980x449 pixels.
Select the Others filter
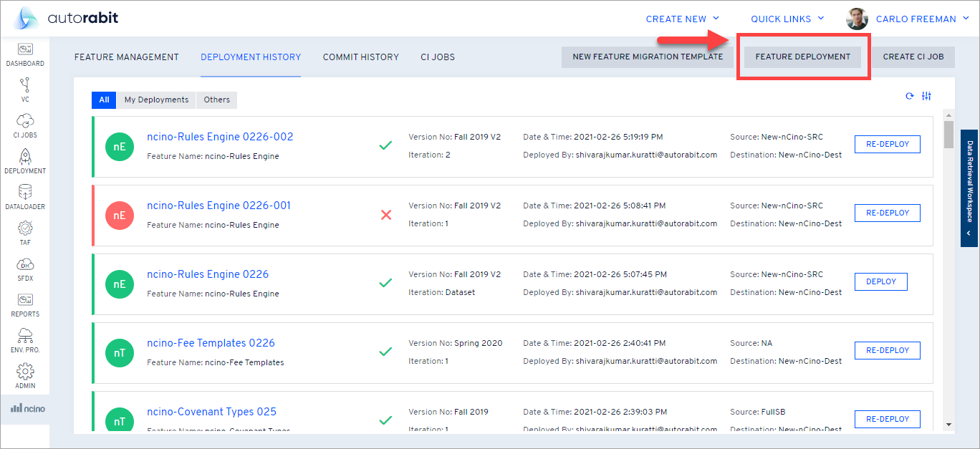[x=216, y=100]
